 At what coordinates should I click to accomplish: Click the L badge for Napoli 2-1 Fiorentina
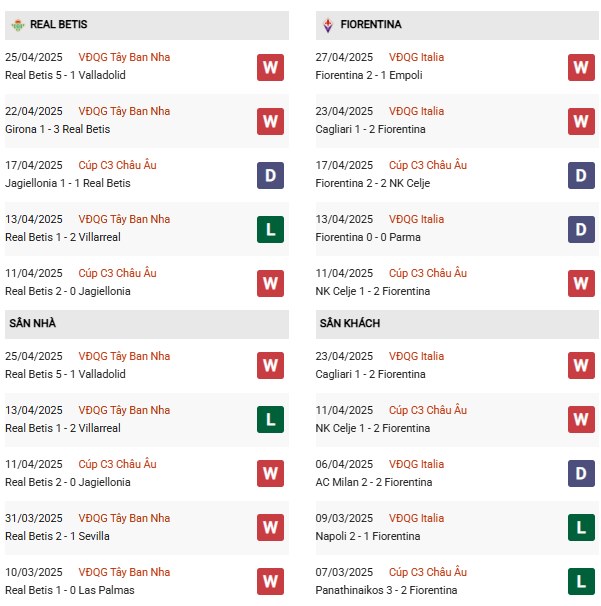(x=581, y=528)
